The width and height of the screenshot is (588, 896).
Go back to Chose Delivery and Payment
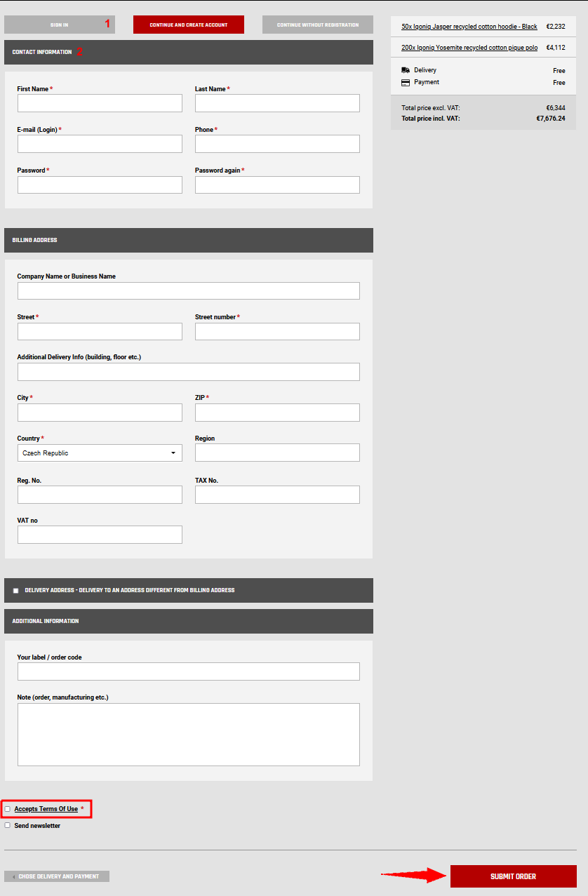[57, 876]
